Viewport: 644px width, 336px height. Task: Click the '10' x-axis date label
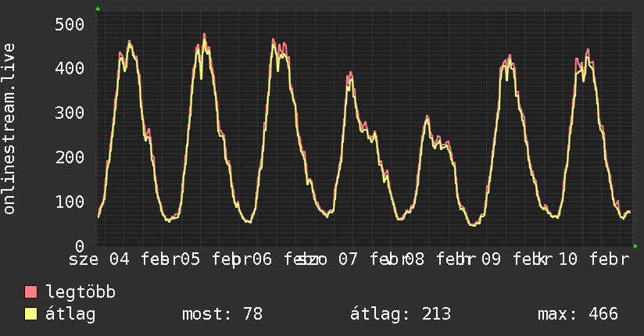coord(568,259)
